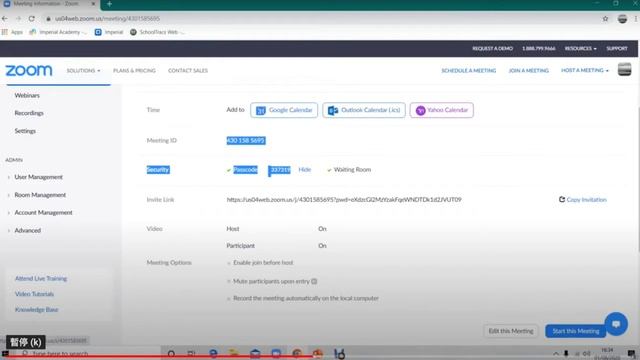
Task: Open Settings in the sidebar
Action: (25, 131)
